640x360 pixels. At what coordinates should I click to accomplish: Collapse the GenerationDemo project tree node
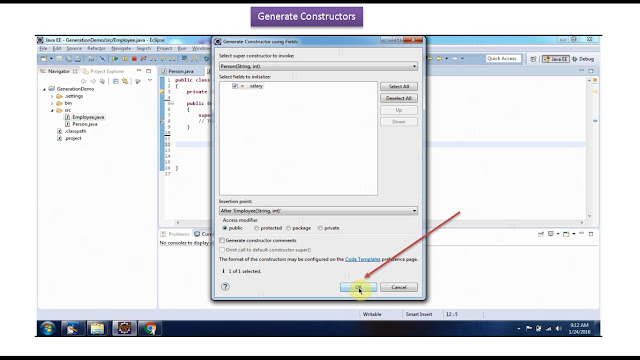pos(44,89)
